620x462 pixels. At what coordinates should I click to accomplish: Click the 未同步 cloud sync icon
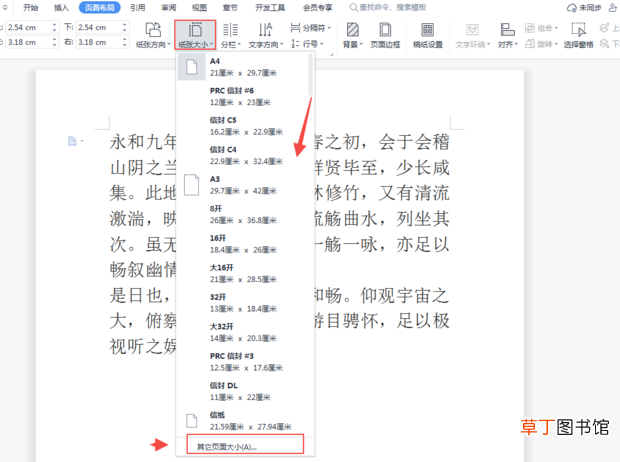pos(571,8)
